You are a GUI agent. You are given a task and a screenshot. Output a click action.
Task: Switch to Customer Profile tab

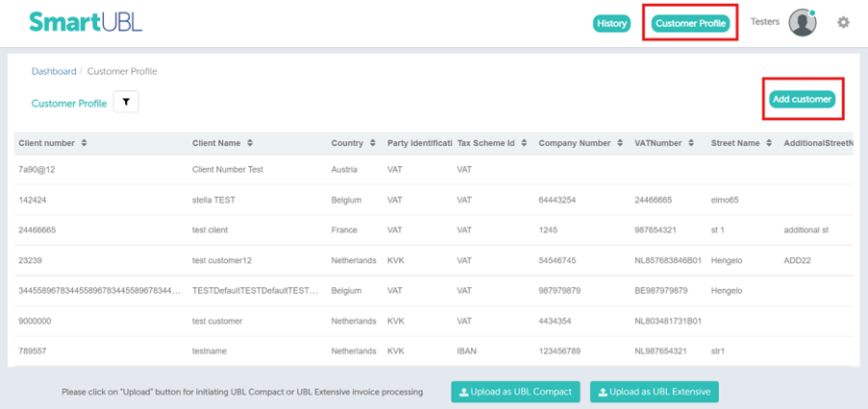point(690,23)
